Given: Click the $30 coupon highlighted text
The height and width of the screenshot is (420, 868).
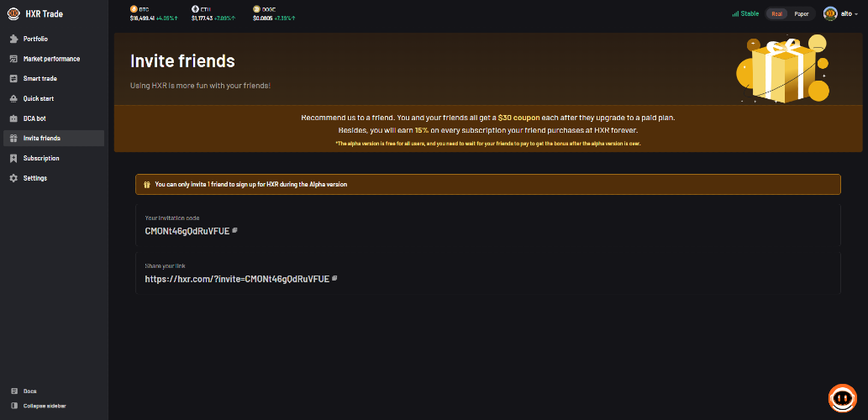Looking at the screenshot, I should (x=518, y=118).
